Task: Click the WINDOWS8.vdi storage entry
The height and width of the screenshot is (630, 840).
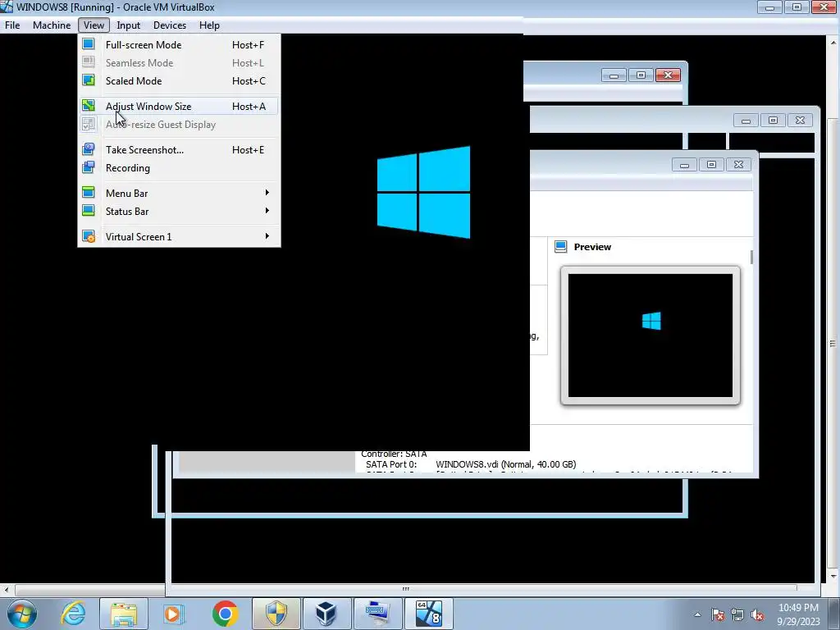Action: 505,464
